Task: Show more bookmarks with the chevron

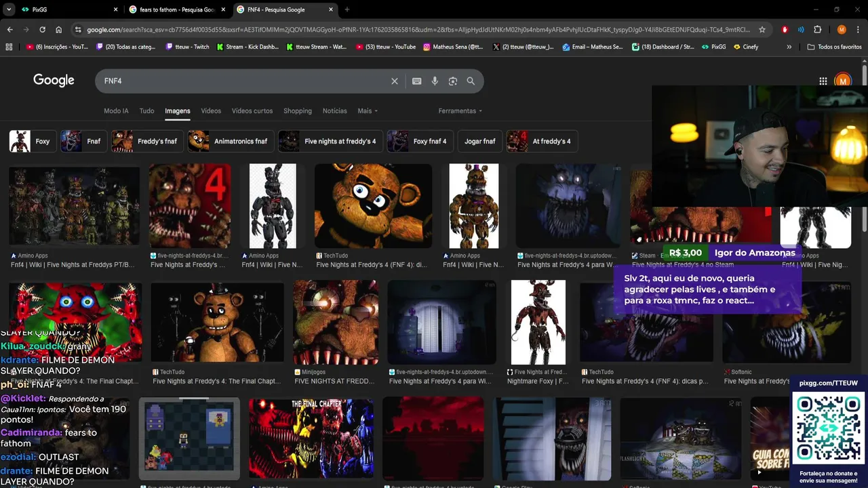Action: pos(789,47)
